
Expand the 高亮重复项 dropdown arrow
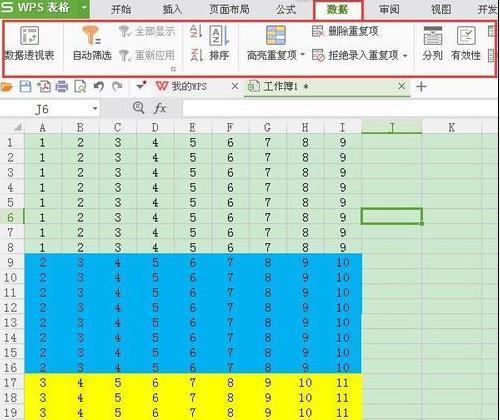pyautogui.click(x=303, y=55)
